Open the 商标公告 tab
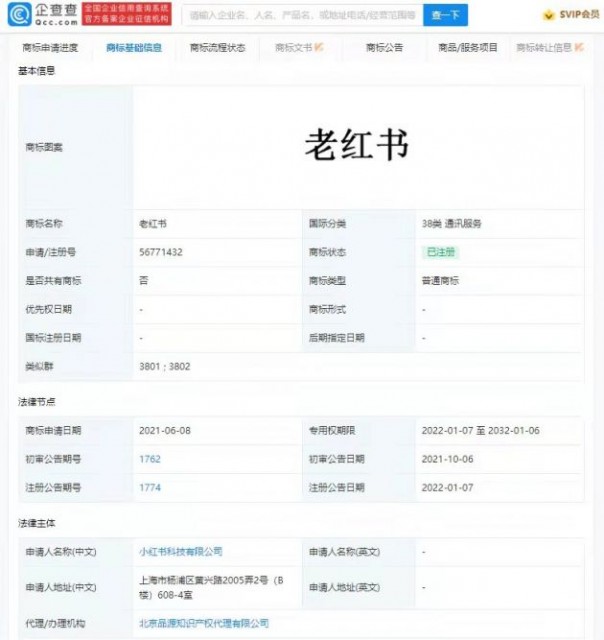This screenshot has height=640, width=604. coord(384,47)
